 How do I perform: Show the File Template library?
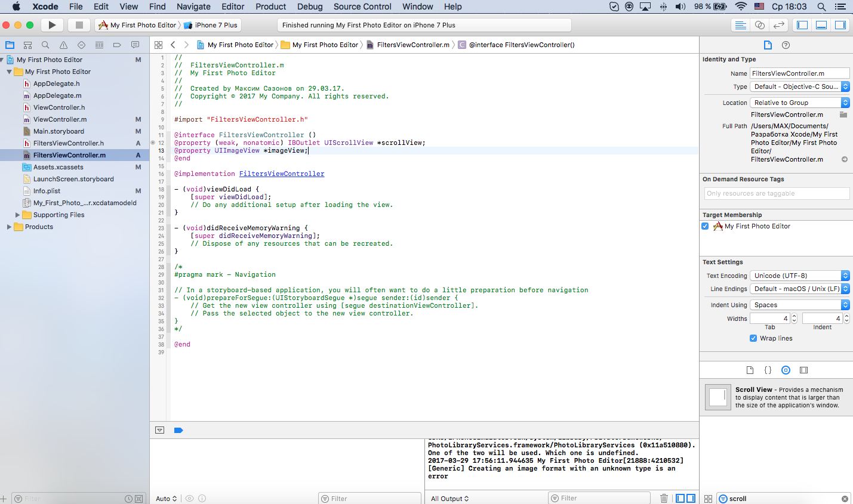tap(750, 370)
